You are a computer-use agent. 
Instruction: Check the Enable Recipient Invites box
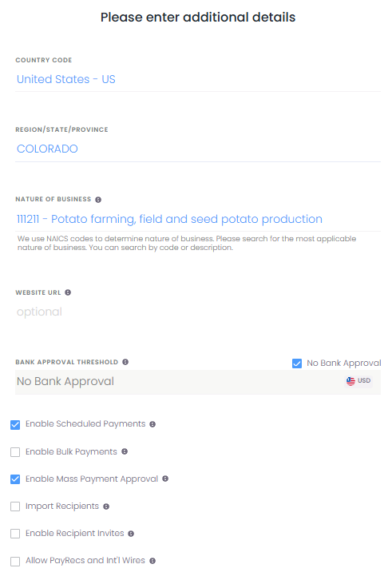[15, 534]
